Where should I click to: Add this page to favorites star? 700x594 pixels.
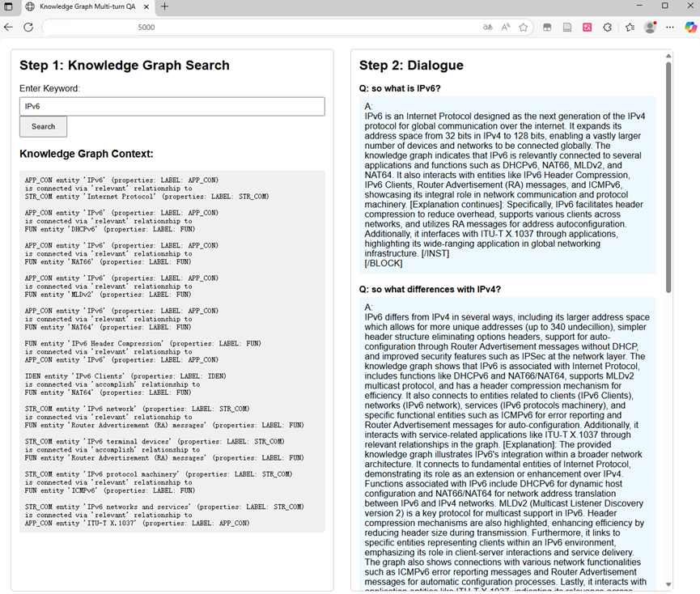pyautogui.click(x=524, y=28)
